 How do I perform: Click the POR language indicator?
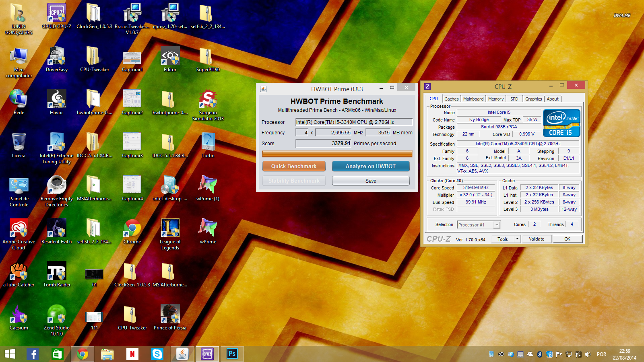(x=601, y=354)
